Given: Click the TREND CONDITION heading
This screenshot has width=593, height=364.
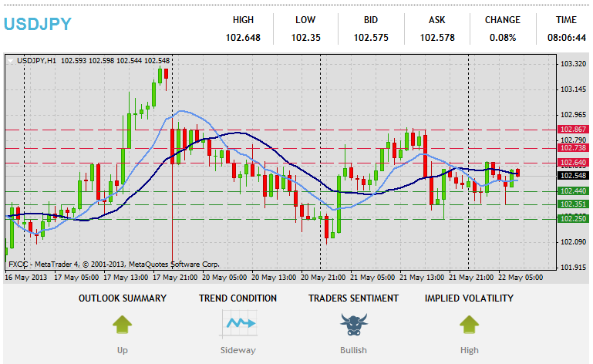Looking at the screenshot, I should tap(238, 298).
